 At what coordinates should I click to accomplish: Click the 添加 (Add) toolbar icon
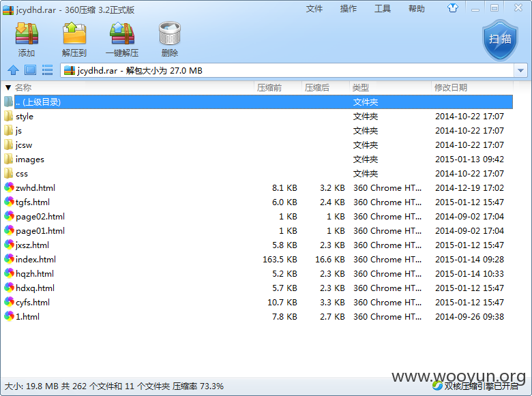pyautogui.click(x=27, y=34)
